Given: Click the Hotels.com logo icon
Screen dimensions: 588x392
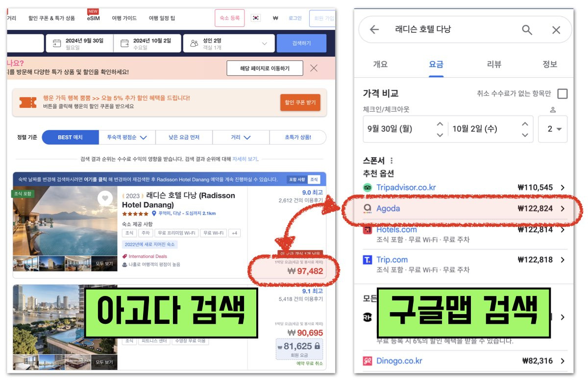Looking at the screenshot, I should click(367, 230).
